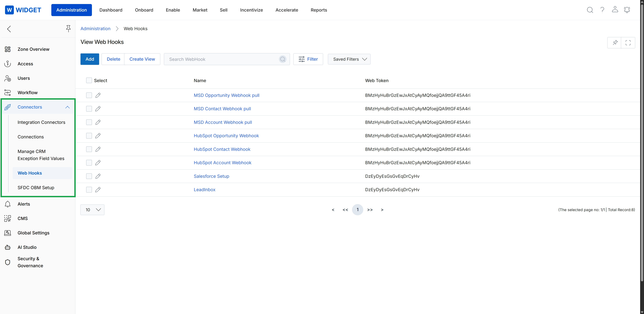Jump to last page with >> button
Image resolution: width=644 pixels, height=314 pixels.
370,210
